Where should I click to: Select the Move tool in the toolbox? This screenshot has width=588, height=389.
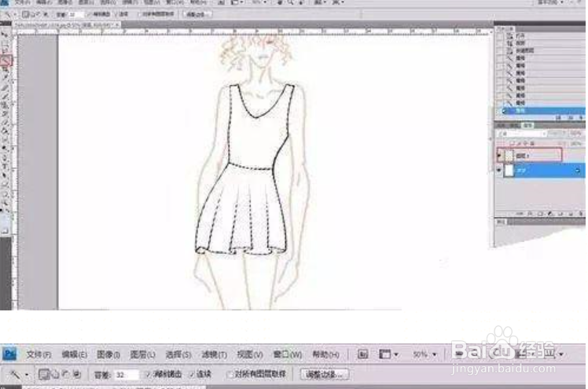click(5, 35)
